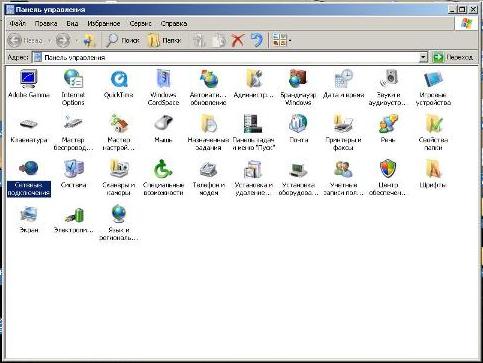Open the Adobe Gamma control panel item
This screenshot has width=483, height=363.
click(29, 79)
